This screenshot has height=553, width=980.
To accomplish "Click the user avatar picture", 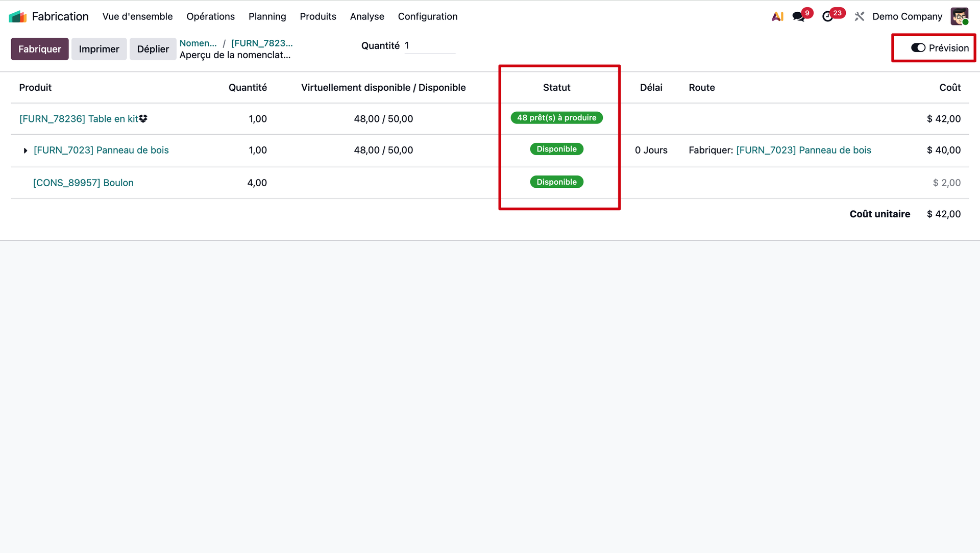I will [959, 16].
